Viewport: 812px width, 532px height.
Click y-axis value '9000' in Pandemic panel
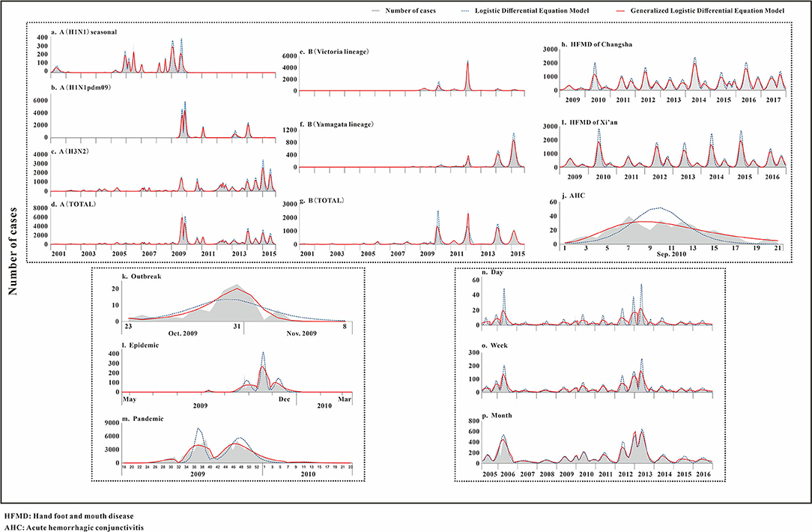coord(112,423)
